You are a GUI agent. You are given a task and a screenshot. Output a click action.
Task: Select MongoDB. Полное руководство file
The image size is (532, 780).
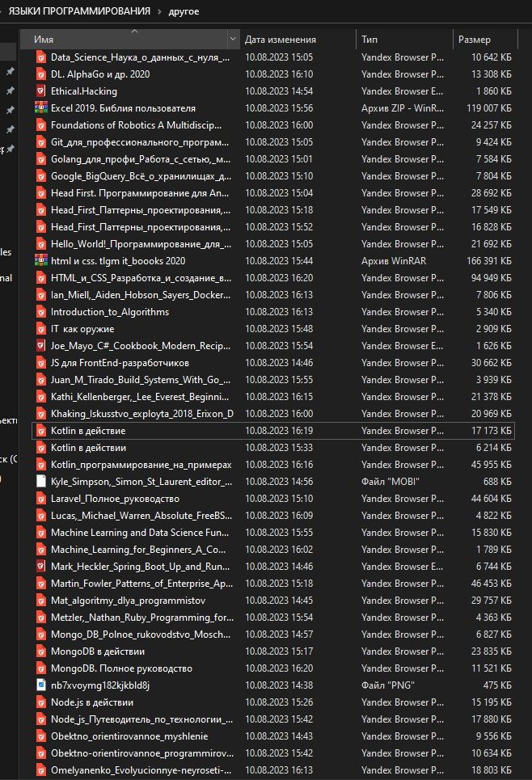(x=121, y=668)
